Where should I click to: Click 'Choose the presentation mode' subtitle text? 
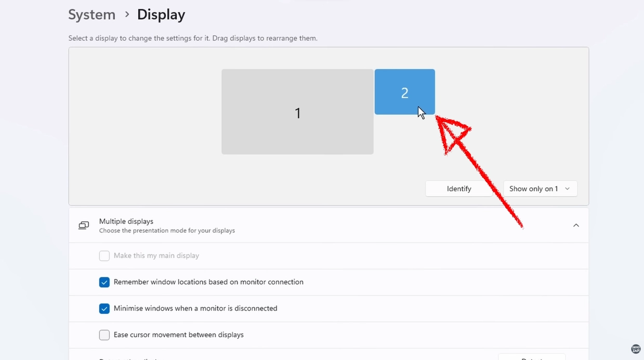(167, 231)
